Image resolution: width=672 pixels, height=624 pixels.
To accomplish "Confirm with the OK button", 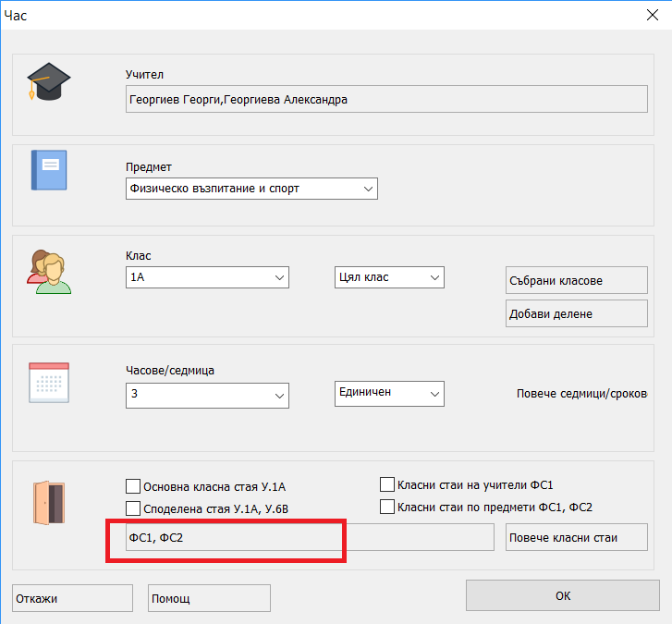I will tap(563, 596).
